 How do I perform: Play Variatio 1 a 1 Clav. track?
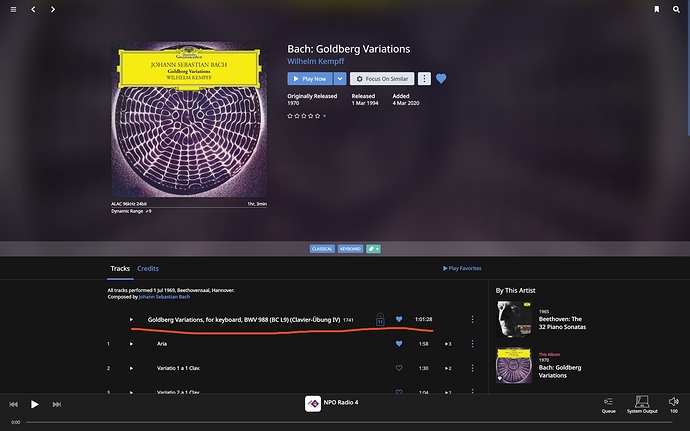point(131,368)
